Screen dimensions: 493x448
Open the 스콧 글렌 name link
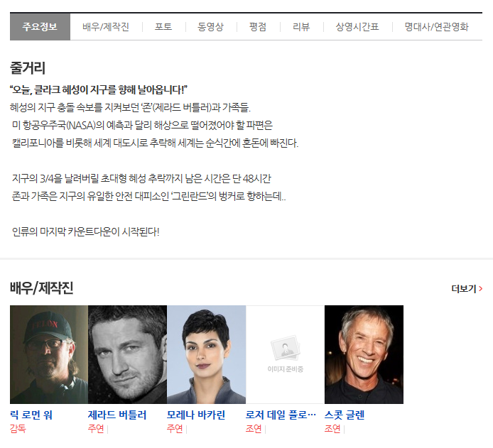(x=345, y=415)
